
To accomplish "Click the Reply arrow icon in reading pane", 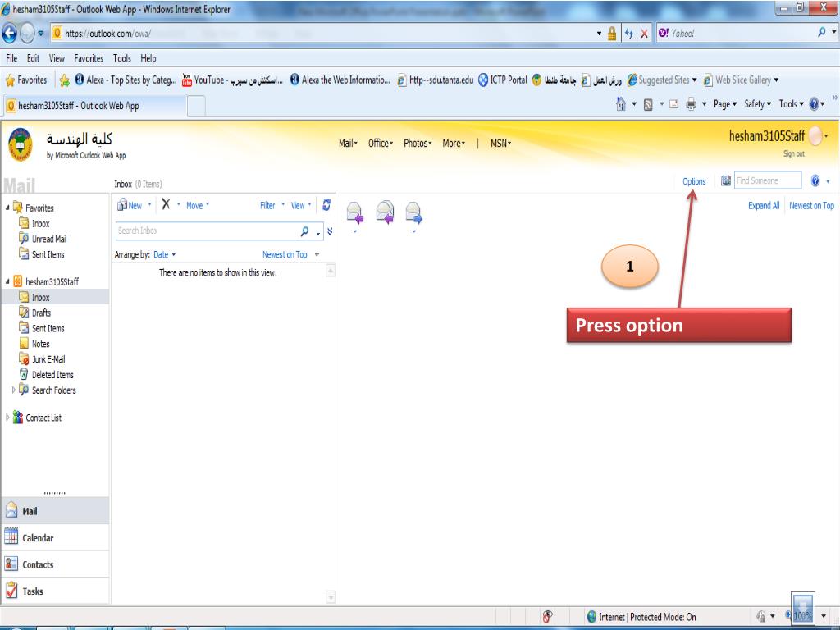I will [x=355, y=213].
